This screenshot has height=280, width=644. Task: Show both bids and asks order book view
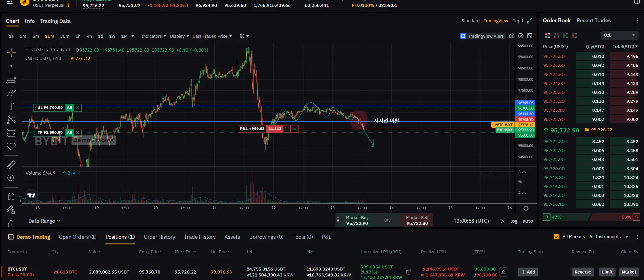click(x=548, y=35)
